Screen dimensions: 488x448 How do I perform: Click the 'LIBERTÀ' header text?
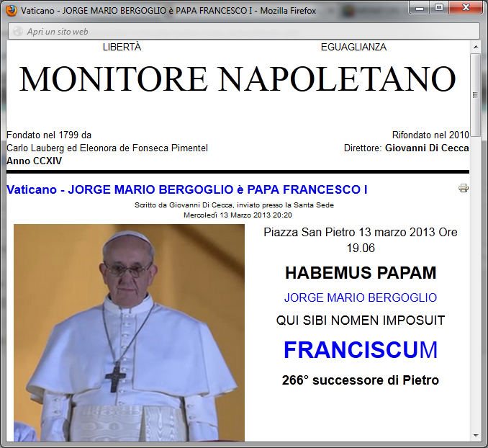point(122,47)
